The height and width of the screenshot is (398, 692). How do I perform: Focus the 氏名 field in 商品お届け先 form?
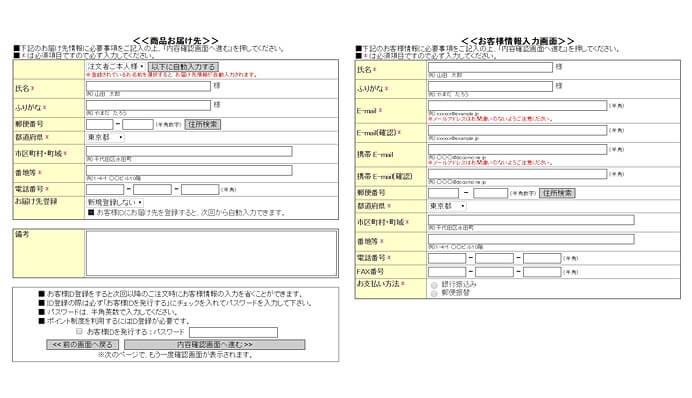click(148, 86)
